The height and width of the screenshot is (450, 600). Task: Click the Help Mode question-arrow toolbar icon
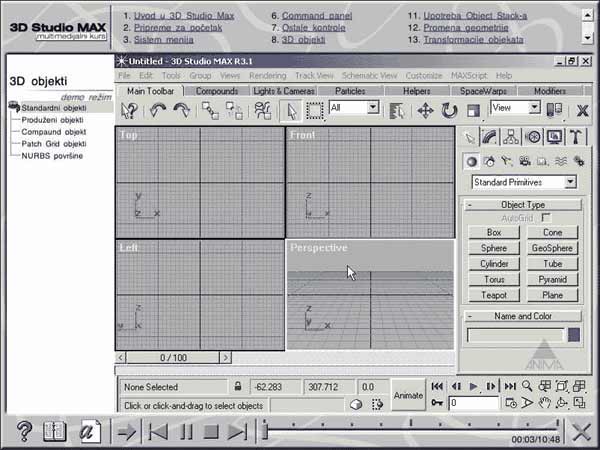click(129, 111)
